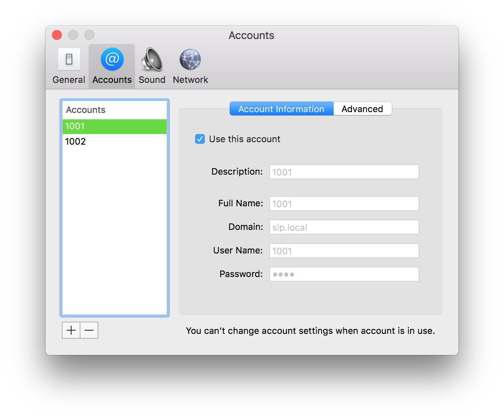Click the Use this account label
The image size is (504, 420).
pyautogui.click(x=245, y=139)
